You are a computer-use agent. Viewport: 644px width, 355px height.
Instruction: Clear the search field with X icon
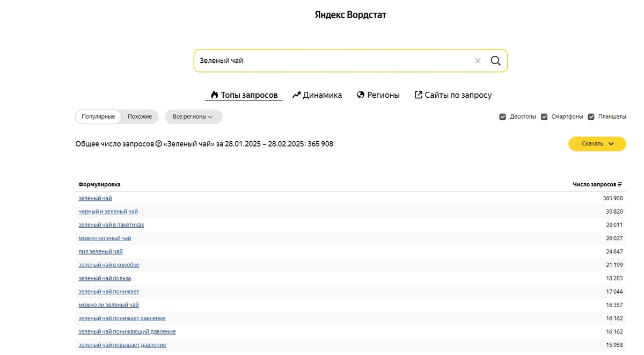[478, 61]
